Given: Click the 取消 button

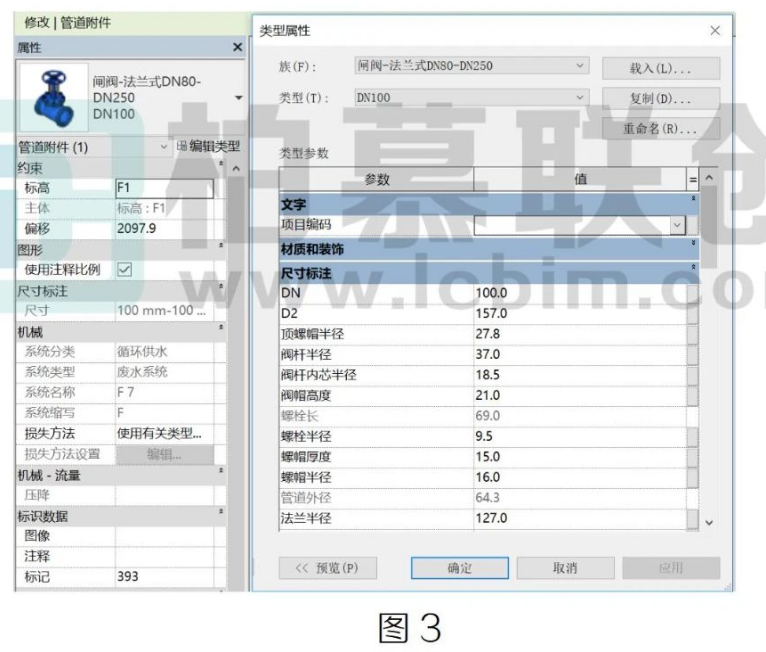Looking at the screenshot, I should [565, 568].
